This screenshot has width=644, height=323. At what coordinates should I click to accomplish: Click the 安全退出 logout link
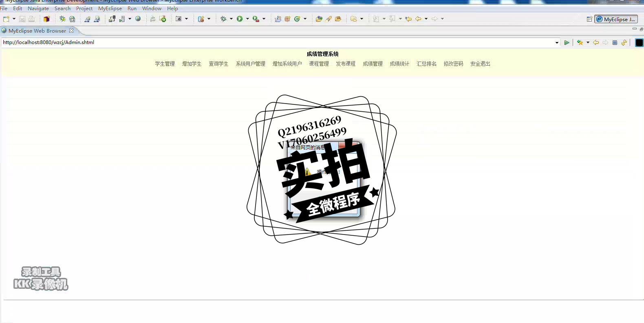[480, 64]
